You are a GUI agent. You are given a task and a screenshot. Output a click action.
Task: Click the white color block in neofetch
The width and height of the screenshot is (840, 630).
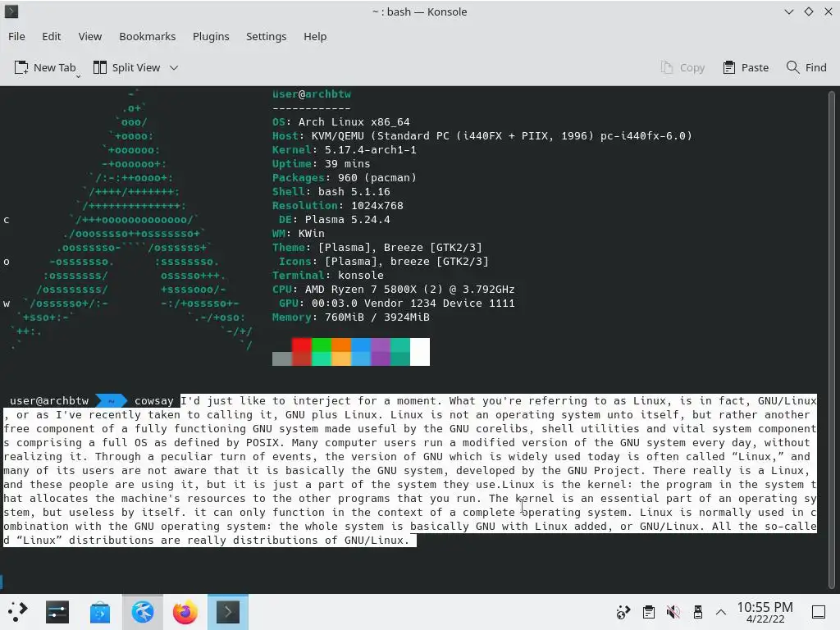point(420,351)
